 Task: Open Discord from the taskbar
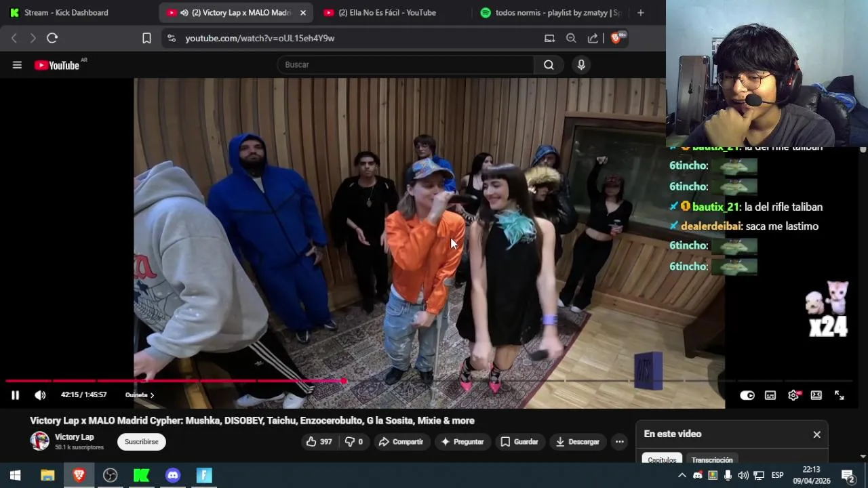coord(173,476)
